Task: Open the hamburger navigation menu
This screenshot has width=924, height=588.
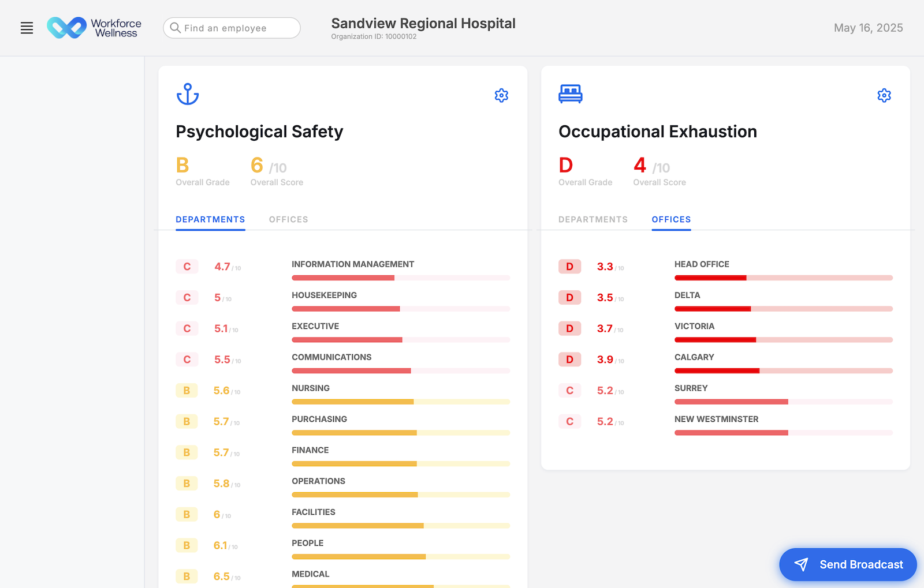Action: tap(27, 28)
